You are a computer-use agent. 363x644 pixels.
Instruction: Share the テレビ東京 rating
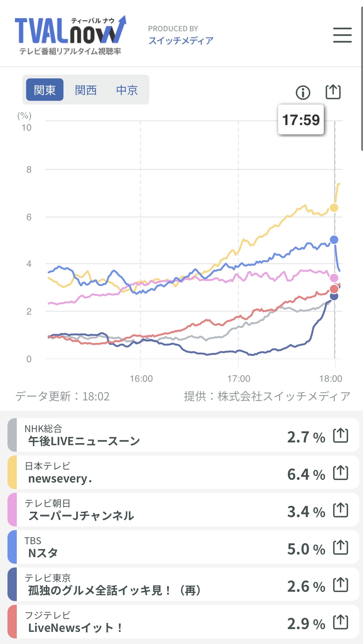click(340, 585)
